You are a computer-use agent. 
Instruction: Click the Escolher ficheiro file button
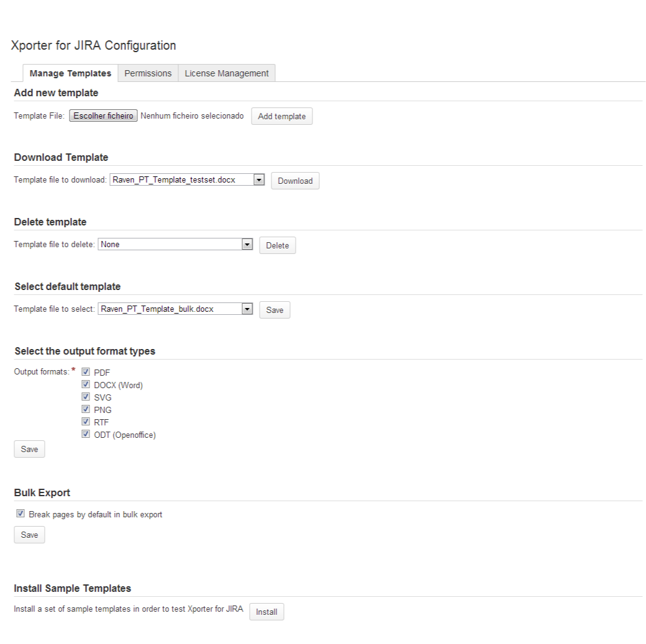(103, 116)
